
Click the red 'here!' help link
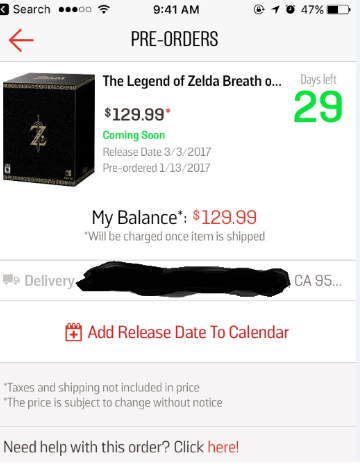[x=223, y=447]
